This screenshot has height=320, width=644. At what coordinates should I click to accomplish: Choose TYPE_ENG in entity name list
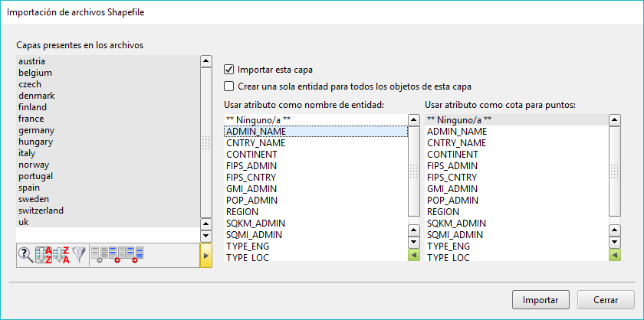pyautogui.click(x=316, y=247)
